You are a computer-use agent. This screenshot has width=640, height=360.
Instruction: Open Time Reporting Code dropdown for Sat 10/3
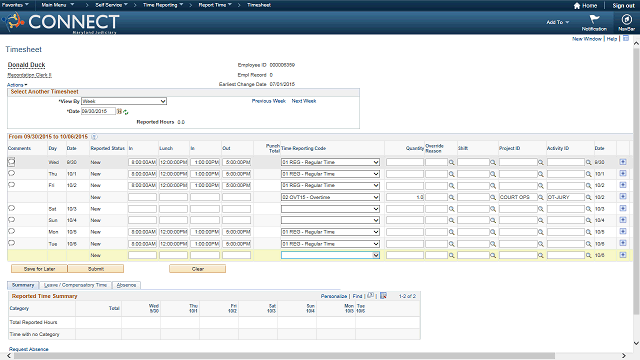pyautogui.click(x=330, y=209)
